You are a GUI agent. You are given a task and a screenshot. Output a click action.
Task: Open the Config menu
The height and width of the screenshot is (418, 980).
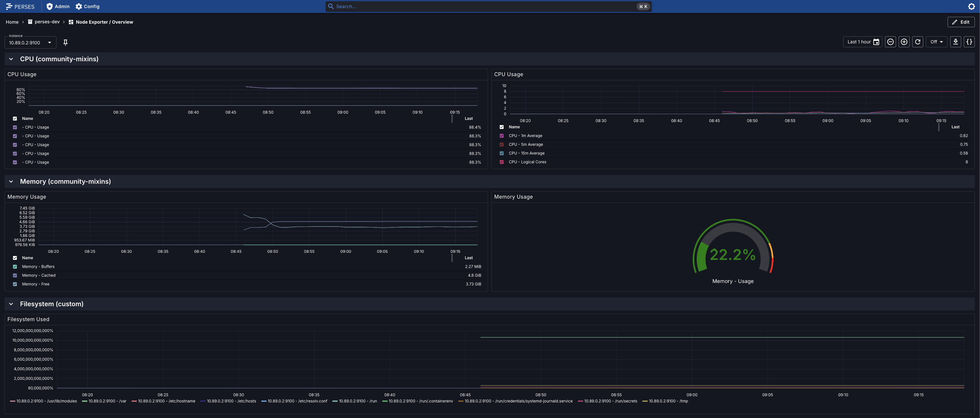point(88,6)
